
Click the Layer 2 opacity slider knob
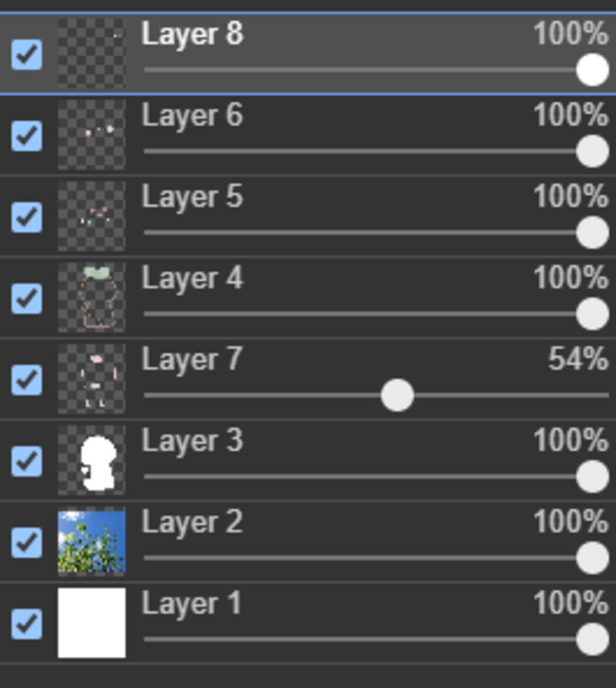coord(593,558)
